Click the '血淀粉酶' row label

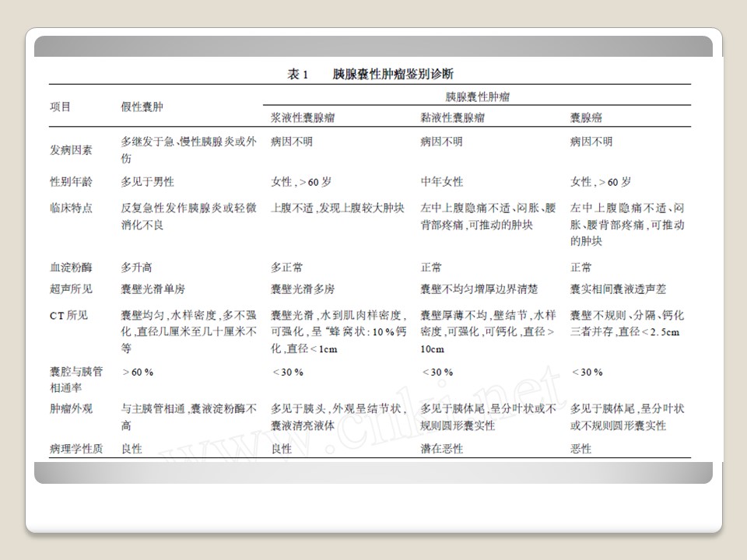[x=71, y=267]
